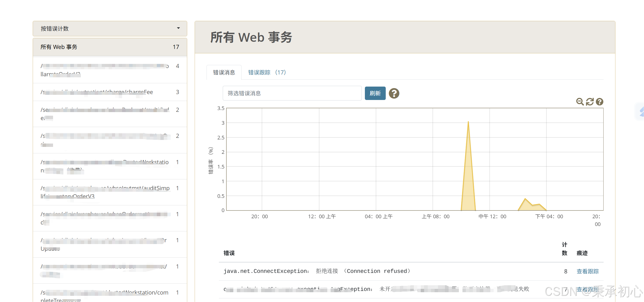The height and width of the screenshot is (302, 644).
Task: Click the zoom out magnifier chart icon
Action: coord(580,102)
